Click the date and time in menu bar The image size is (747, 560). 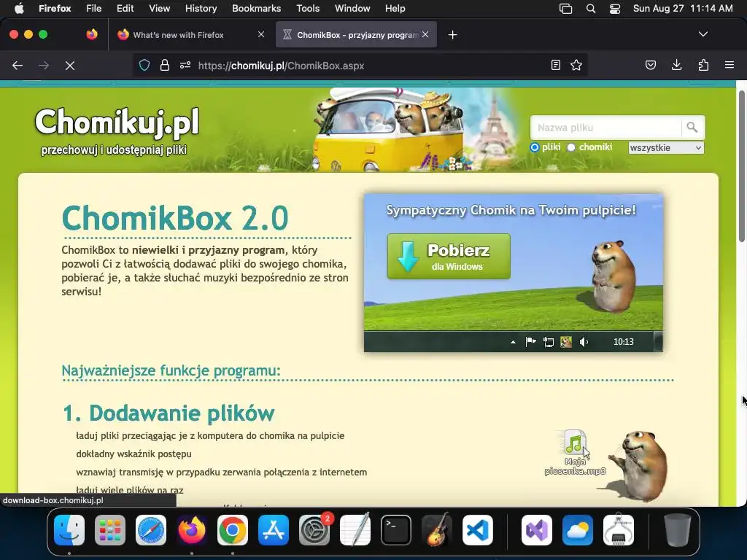coord(683,9)
